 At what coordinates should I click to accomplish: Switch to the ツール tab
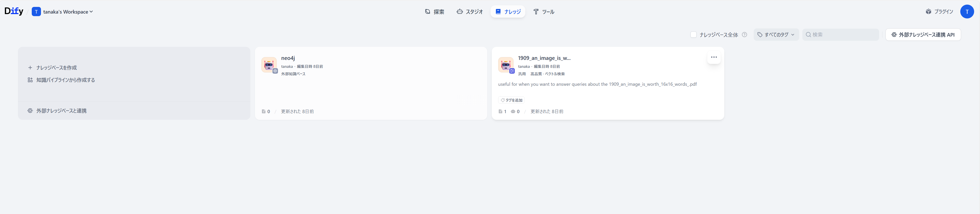544,12
